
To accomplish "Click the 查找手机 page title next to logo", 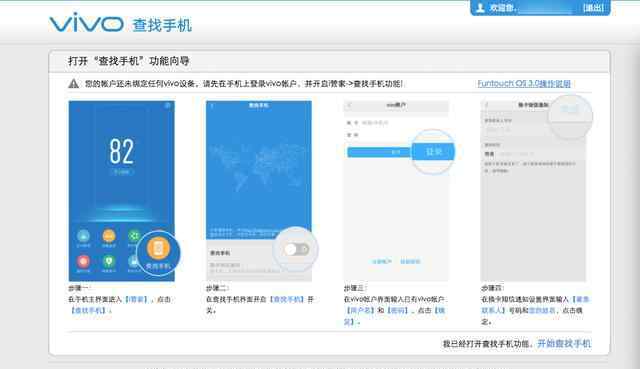I will pyautogui.click(x=162, y=25).
